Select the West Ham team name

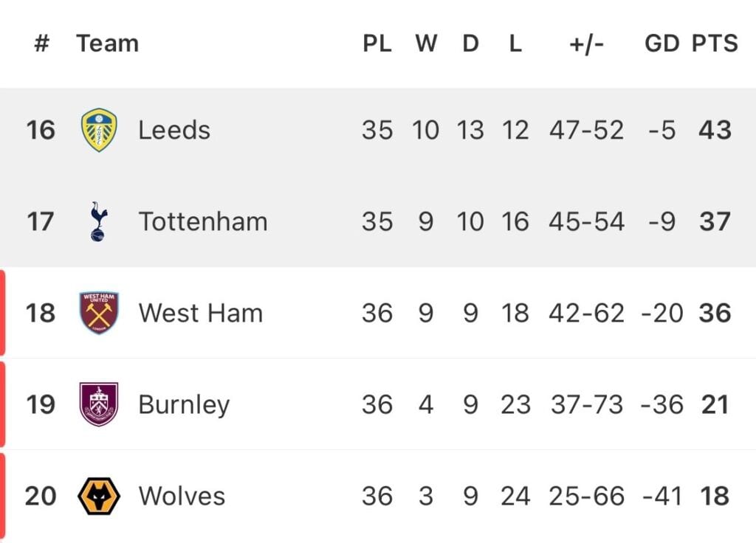click(201, 313)
